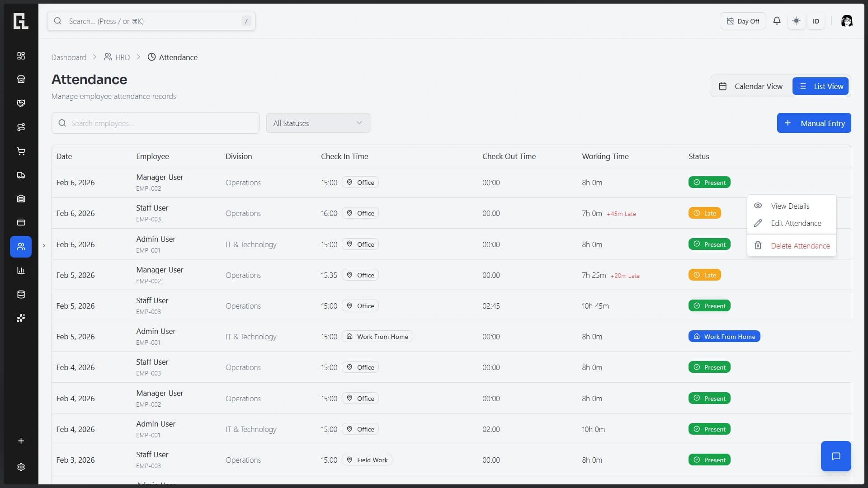This screenshot has width=868, height=488.
Task: Click the +20m Late label
Action: (625, 276)
